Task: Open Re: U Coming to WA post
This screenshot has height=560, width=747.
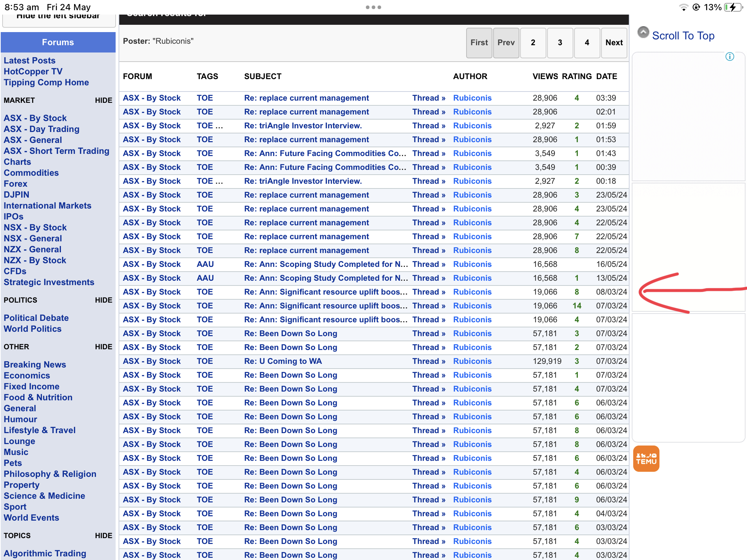Action: pyautogui.click(x=283, y=361)
